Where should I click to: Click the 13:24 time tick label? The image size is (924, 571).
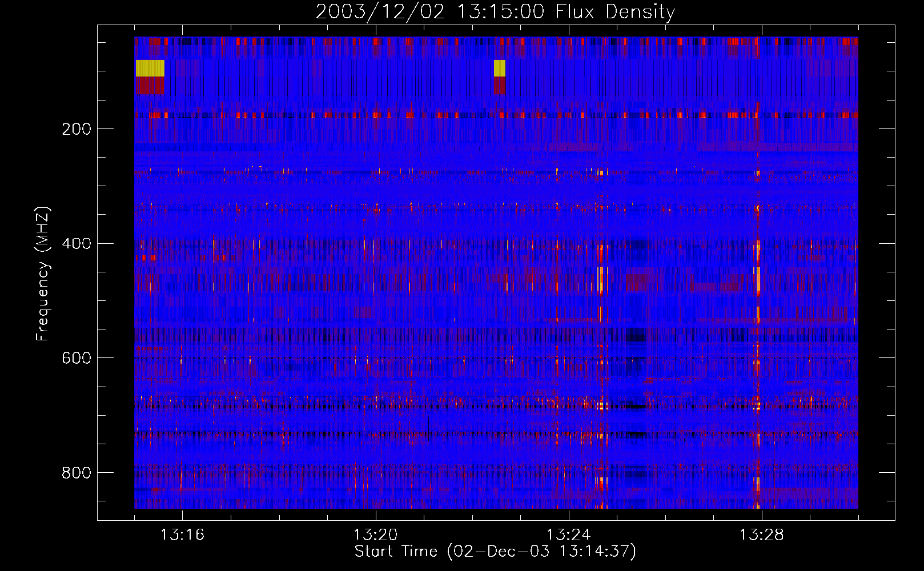568,535
